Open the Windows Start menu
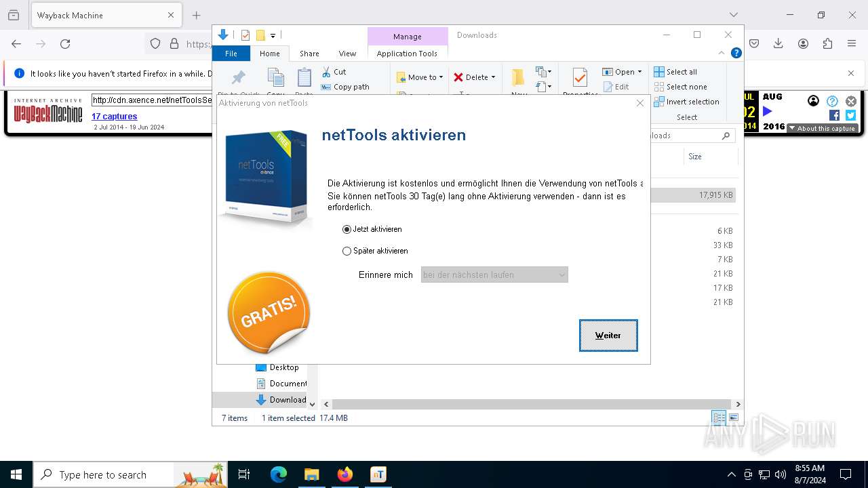 pos(16,474)
